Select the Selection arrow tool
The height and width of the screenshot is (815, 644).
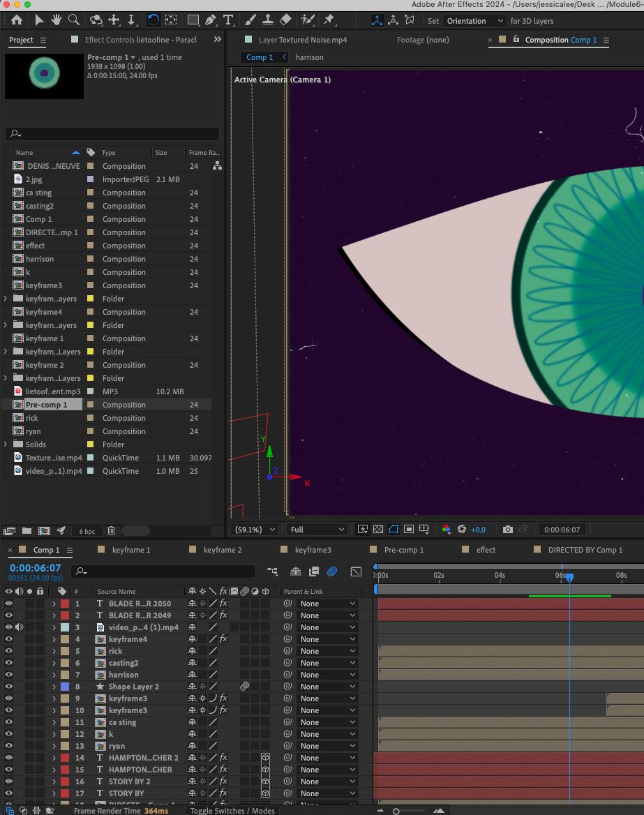point(39,20)
